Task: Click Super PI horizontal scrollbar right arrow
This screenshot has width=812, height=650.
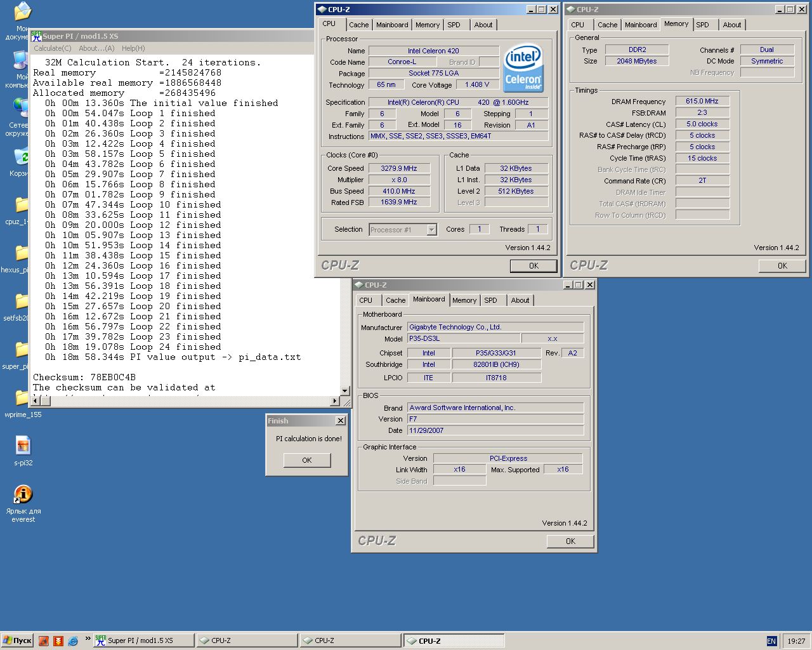Action: pyautogui.click(x=336, y=401)
